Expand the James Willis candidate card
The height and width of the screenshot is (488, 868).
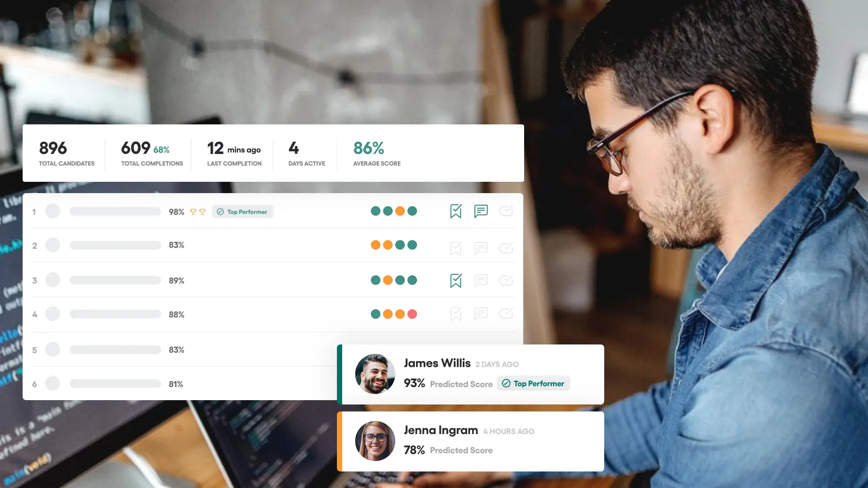[x=471, y=374]
